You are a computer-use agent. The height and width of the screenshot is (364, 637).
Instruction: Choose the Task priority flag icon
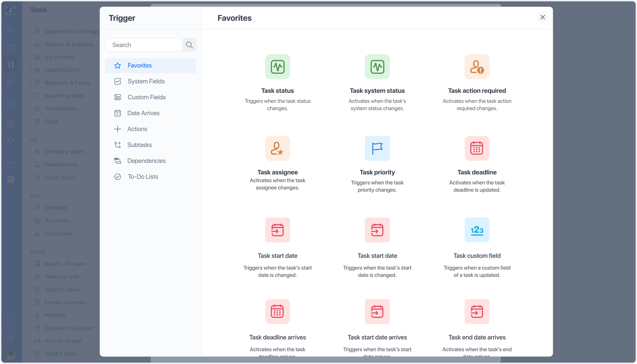(377, 148)
